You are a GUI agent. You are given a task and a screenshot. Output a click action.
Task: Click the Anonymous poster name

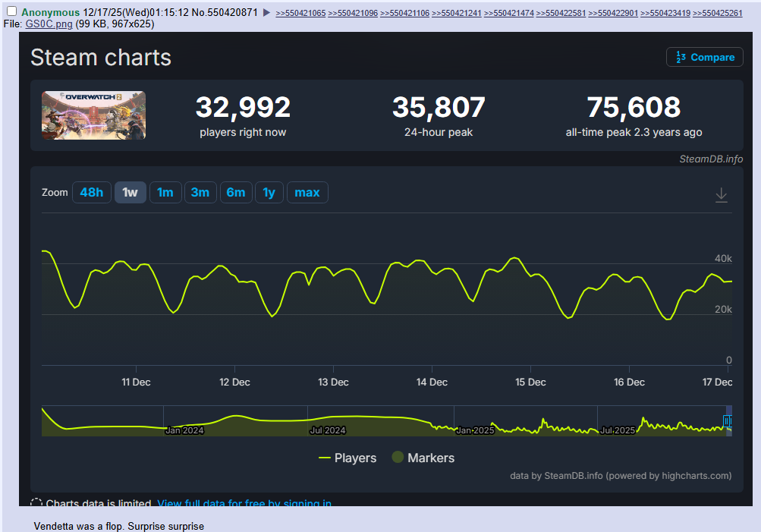51,13
